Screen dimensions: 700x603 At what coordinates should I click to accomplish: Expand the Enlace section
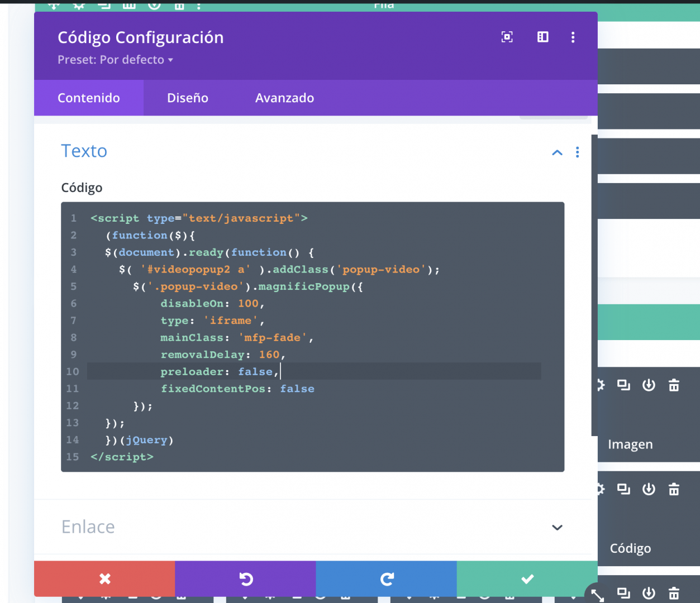[557, 528]
